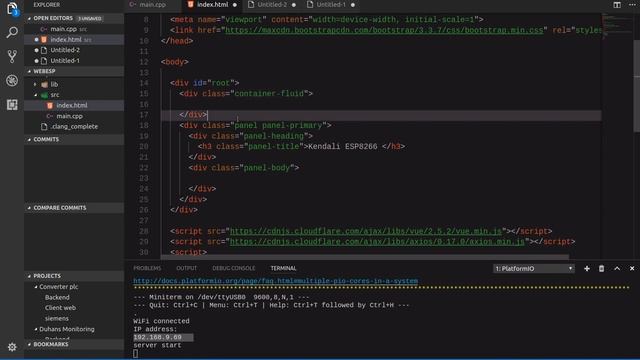640x360 pixels.
Task: Select Untitled-2 in Open Editors list
Action: 74,50
